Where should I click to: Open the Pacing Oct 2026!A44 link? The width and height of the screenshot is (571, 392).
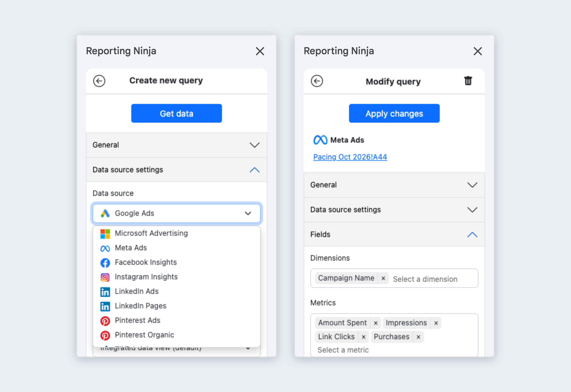pos(350,157)
